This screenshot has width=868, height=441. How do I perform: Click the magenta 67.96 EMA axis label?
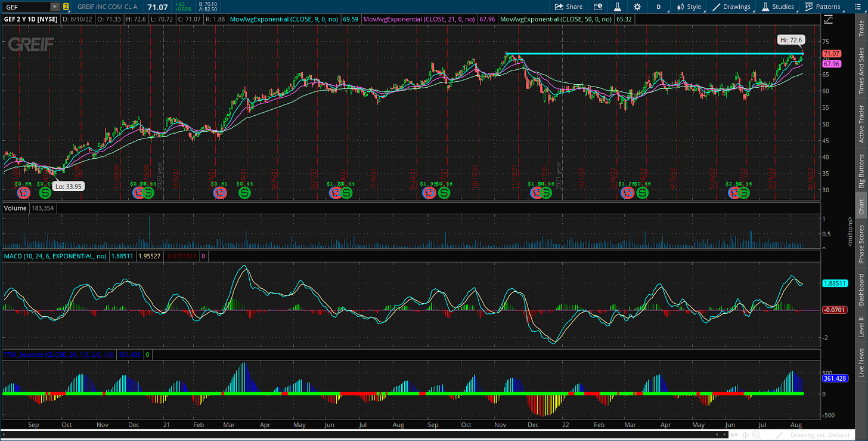click(831, 63)
